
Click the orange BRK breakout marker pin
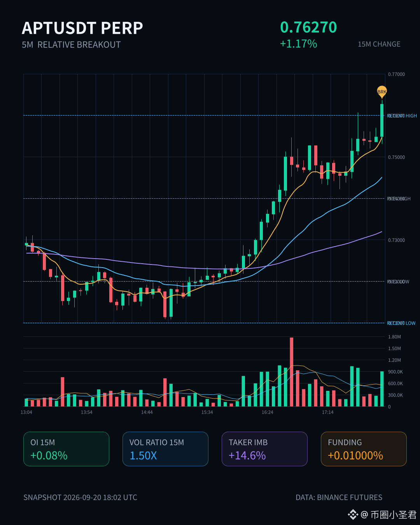382,92
